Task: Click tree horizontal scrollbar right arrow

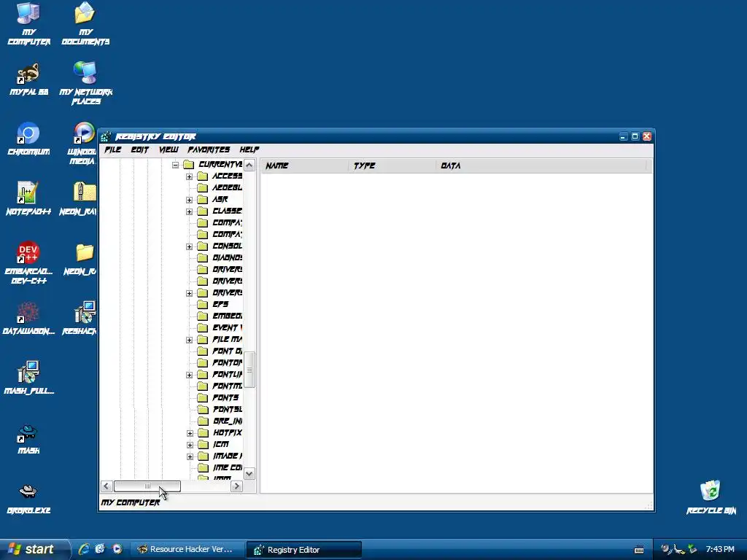Action: point(237,486)
